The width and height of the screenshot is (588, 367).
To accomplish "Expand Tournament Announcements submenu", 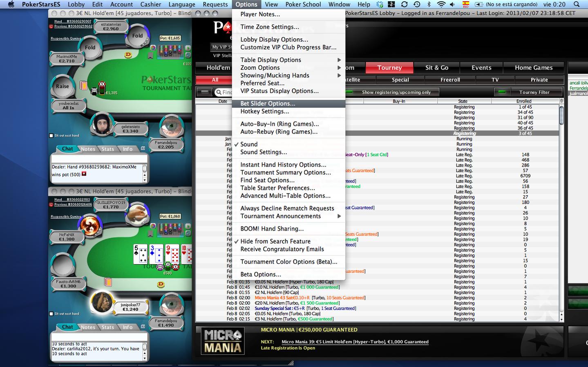I will tap(288, 216).
